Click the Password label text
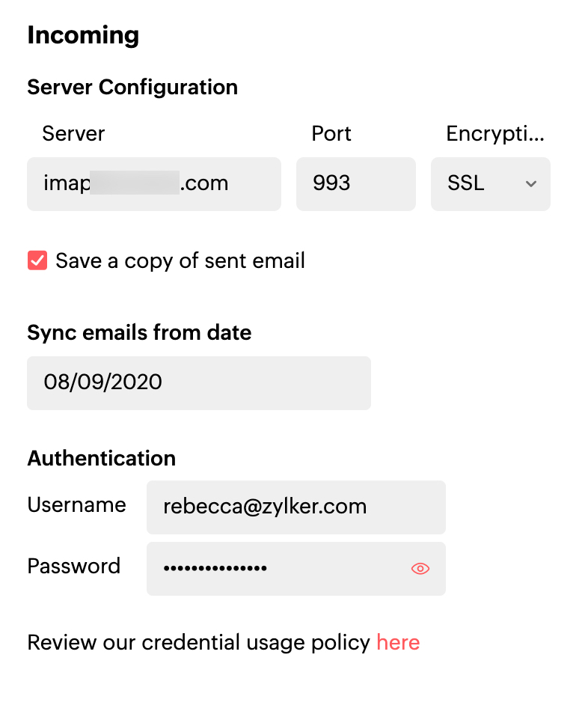The height and width of the screenshot is (711, 588). click(x=73, y=566)
